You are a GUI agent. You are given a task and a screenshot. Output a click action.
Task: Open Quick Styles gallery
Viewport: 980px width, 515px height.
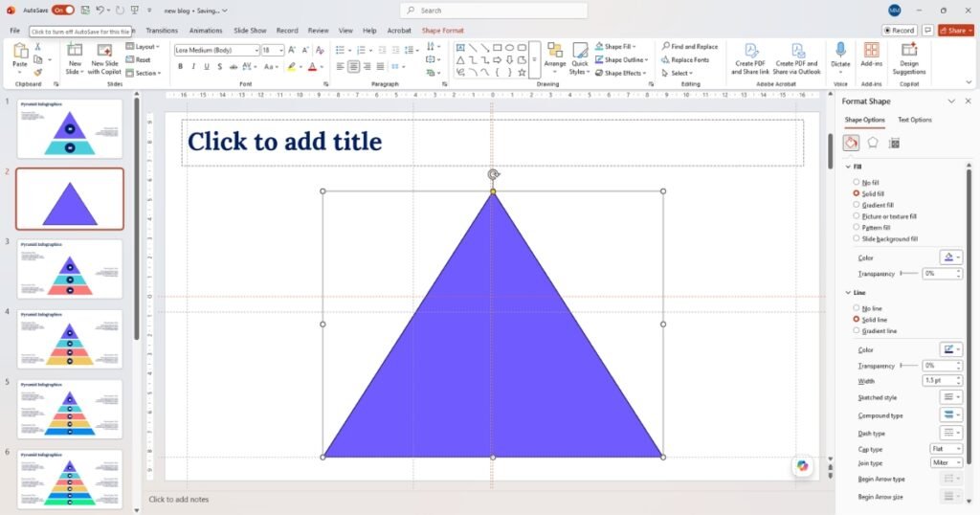pos(580,58)
